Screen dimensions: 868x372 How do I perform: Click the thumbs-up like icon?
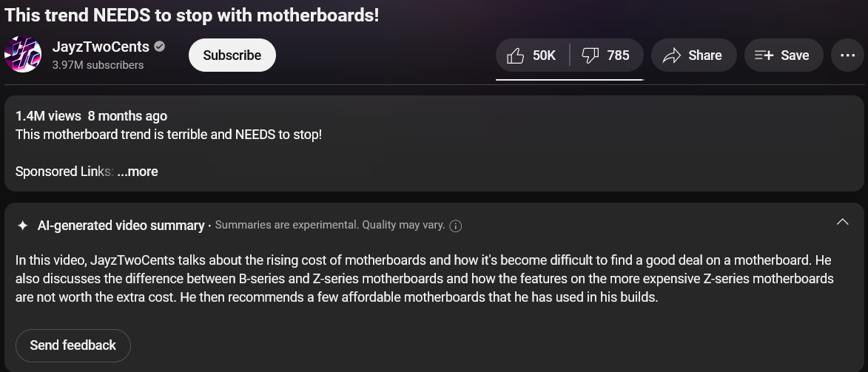click(516, 55)
